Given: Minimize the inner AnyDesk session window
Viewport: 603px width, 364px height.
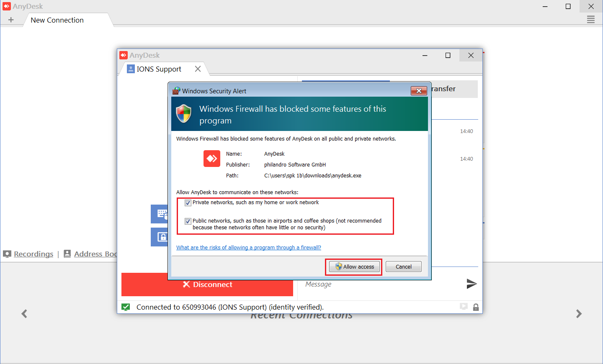Looking at the screenshot, I should tap(425, 55).
